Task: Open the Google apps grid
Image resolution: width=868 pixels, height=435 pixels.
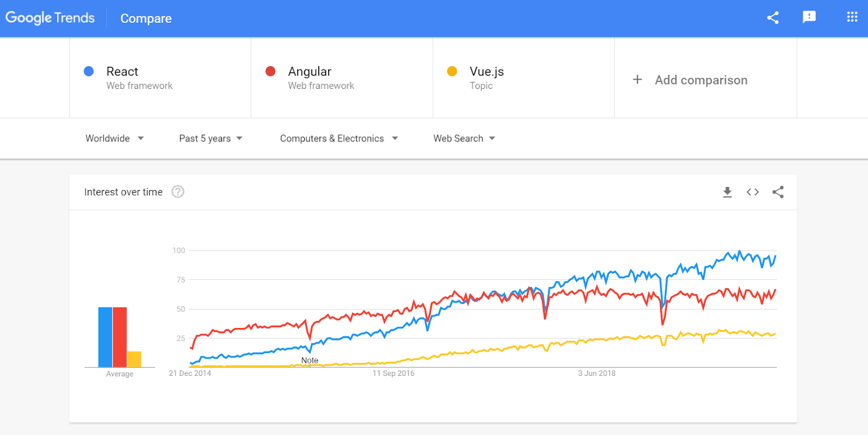Action: 852,17
